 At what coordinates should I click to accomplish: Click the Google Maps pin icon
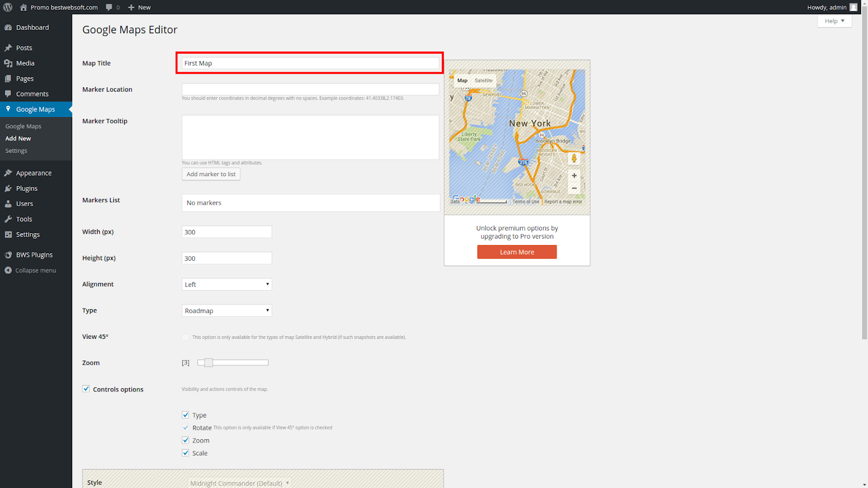coord(8,109)
